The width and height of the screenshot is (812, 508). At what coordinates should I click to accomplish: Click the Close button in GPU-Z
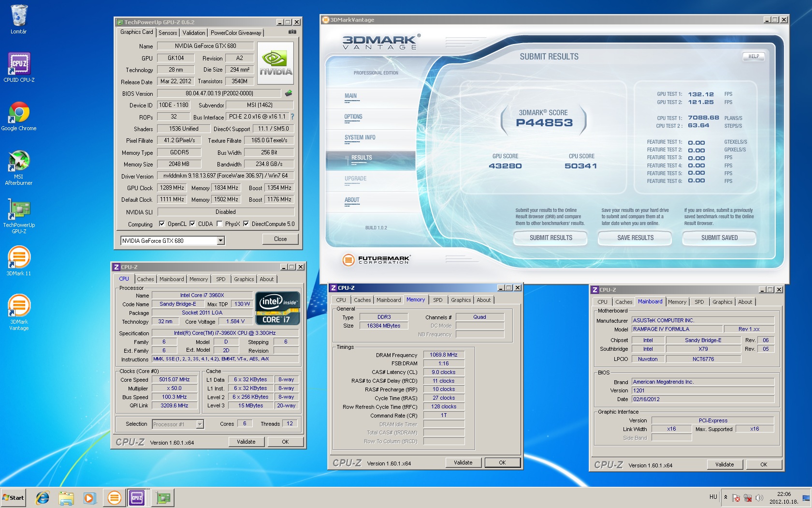[280, 239]
